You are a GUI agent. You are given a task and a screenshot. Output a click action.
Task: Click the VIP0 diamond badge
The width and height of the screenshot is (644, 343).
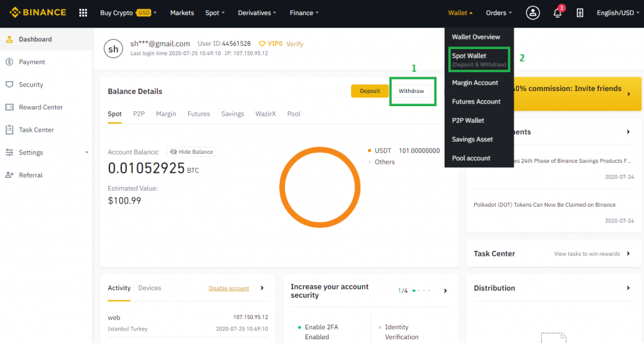(x=270, y=43)
